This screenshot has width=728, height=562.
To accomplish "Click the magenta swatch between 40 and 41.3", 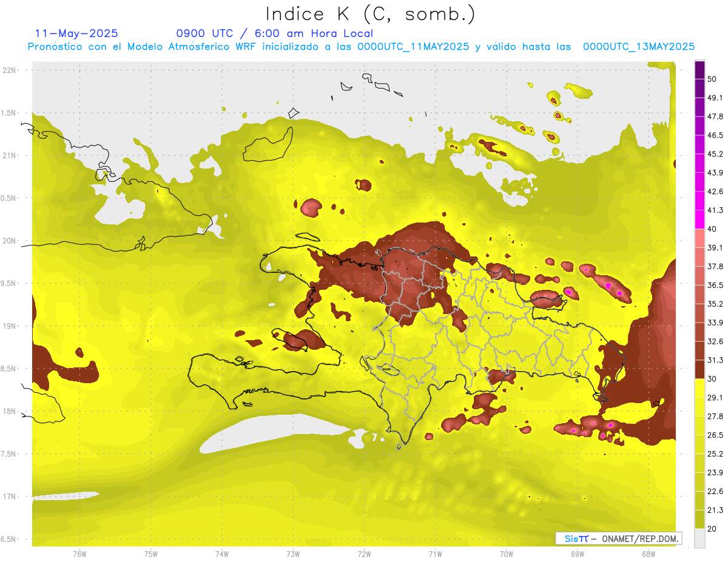I will coord(699,219).
